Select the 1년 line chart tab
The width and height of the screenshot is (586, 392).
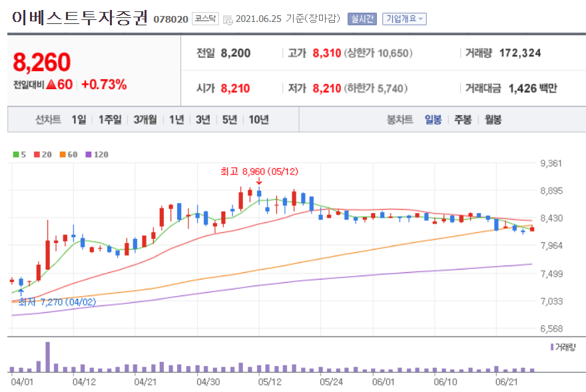coord(176,120)
